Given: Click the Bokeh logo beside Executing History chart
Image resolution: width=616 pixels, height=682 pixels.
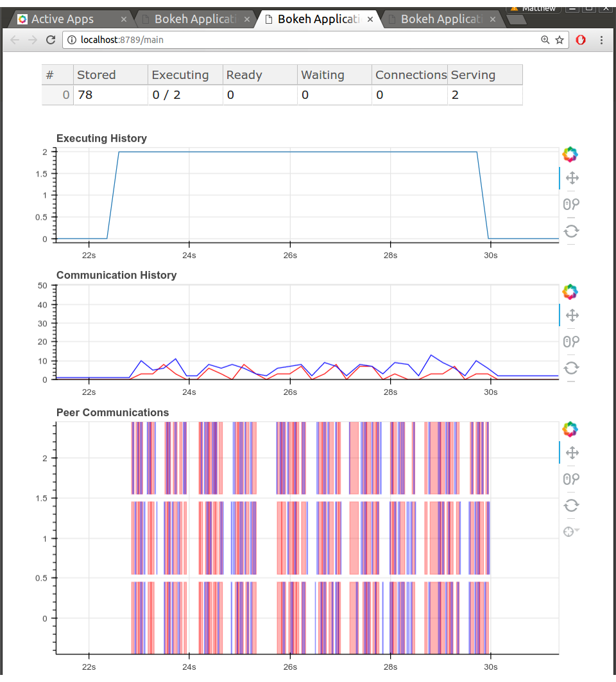Looking at the screenshot, I should pyautogui.click(x=570, y=154).
